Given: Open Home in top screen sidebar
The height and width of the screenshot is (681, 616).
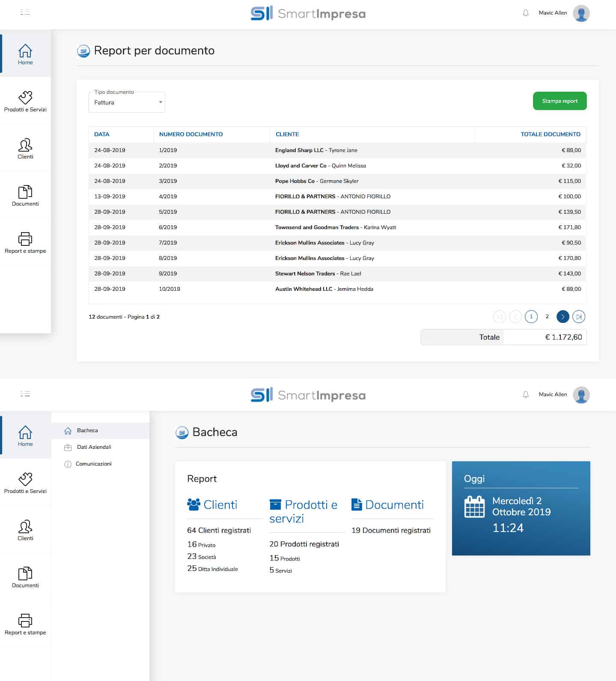Looking at the screenshot, I should pyautogui.click(x=25, y=54).
